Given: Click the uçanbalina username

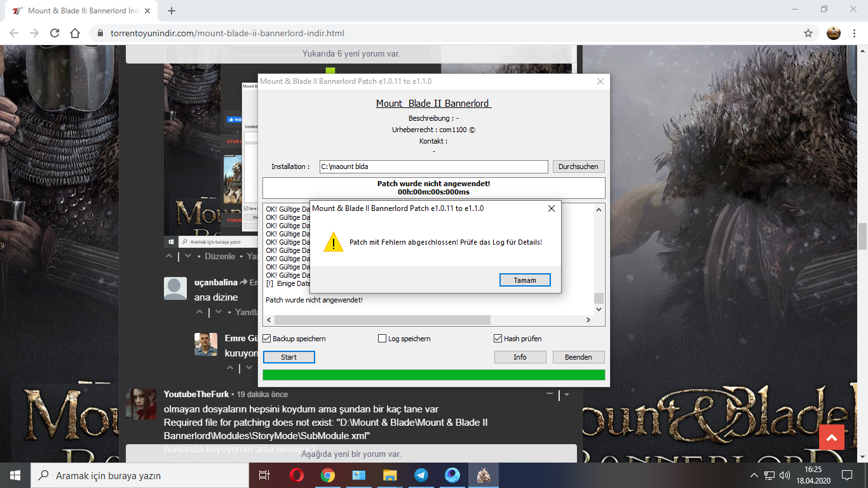Looking at the screenshot, I should (216, 282).
